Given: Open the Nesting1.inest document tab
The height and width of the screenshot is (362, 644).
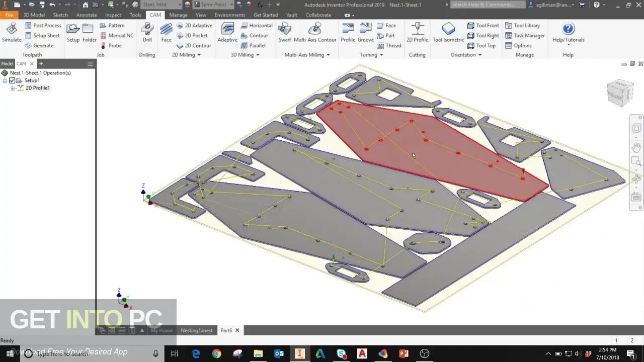Looking at the screenshot, I should coord(197,330).
